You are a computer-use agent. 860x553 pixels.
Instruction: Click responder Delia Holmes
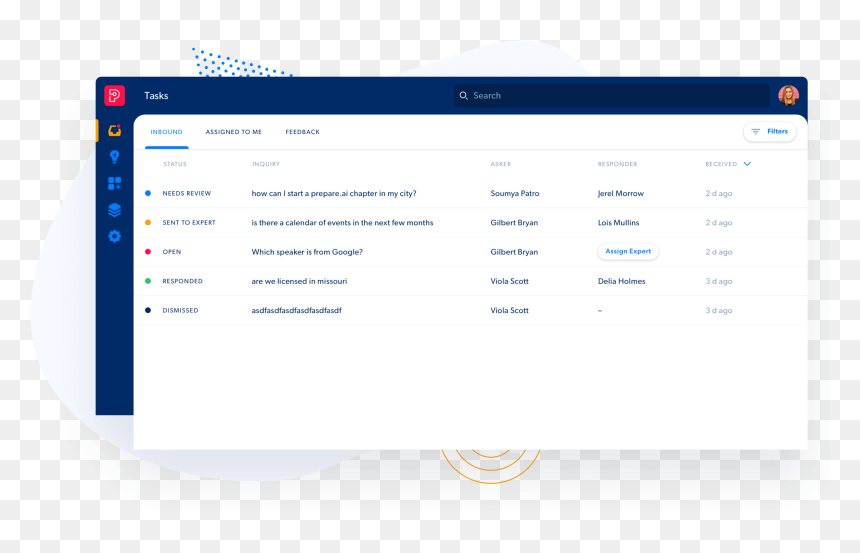tap(621, 281)
